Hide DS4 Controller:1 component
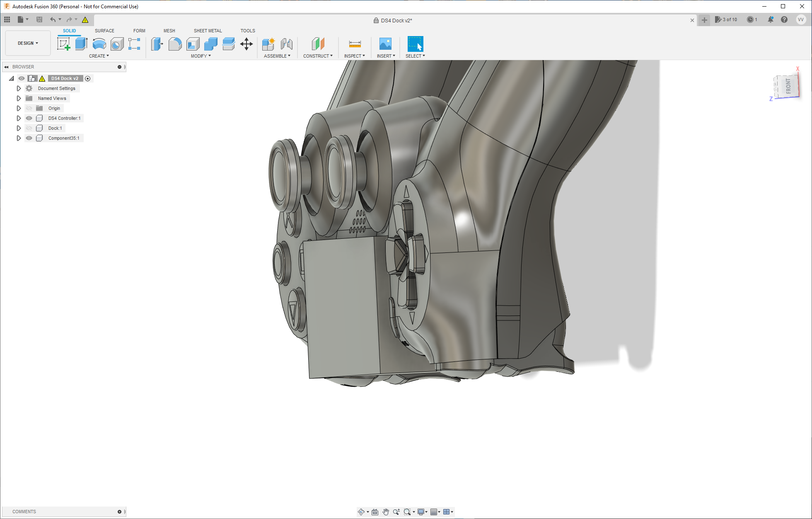Viewport: 812px width, 519px height. 29,118
